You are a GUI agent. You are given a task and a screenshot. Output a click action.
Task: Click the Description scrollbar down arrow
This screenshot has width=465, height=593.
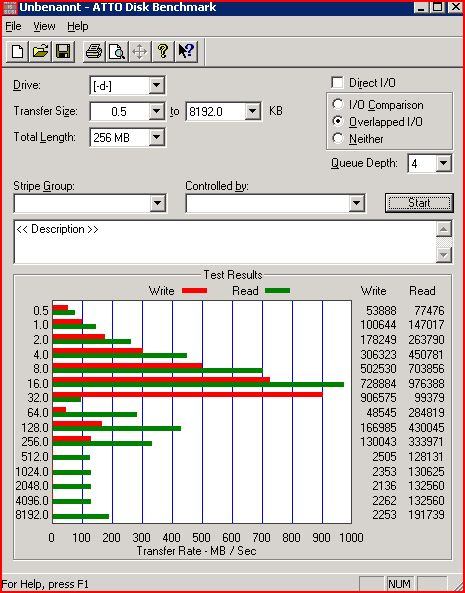point(444,255)
